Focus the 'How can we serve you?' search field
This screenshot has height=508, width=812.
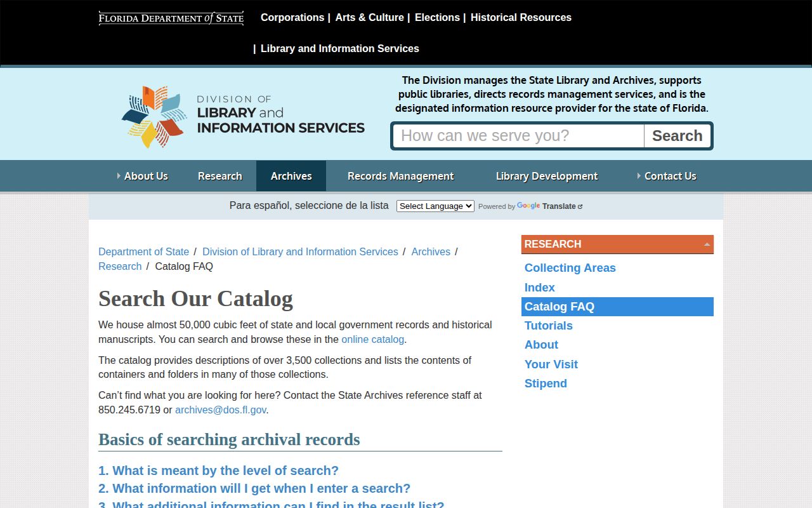pos(519,136)
